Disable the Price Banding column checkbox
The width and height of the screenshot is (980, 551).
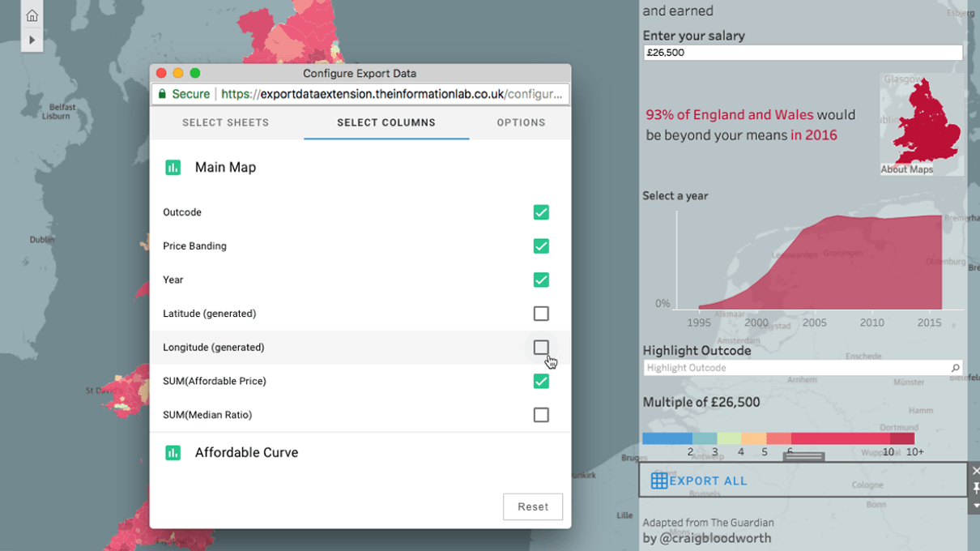[541, 246]
